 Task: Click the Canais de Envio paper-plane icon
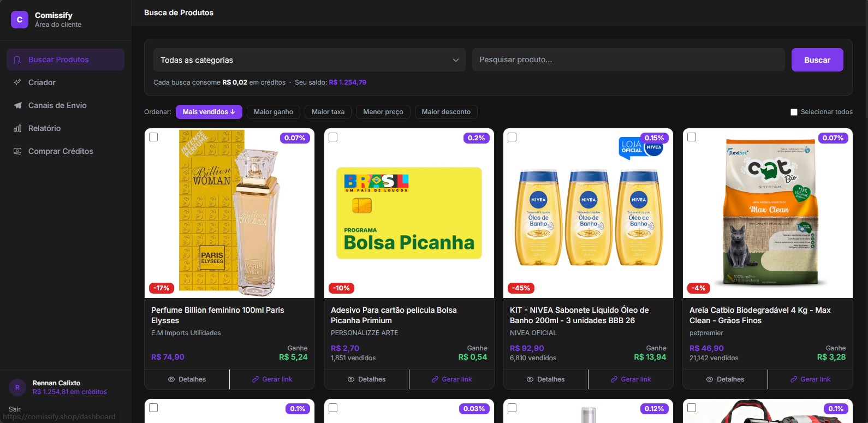click(17, 105)
